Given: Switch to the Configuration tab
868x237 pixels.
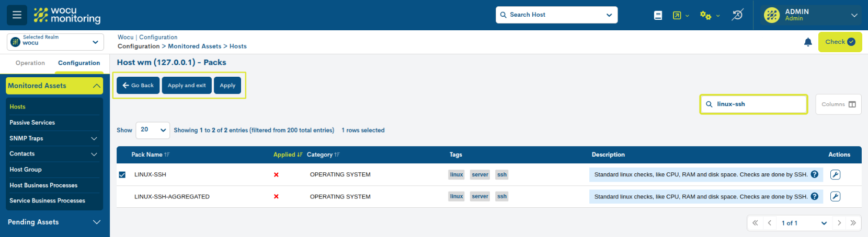Looking at the screenshot, I should point(79,63).
